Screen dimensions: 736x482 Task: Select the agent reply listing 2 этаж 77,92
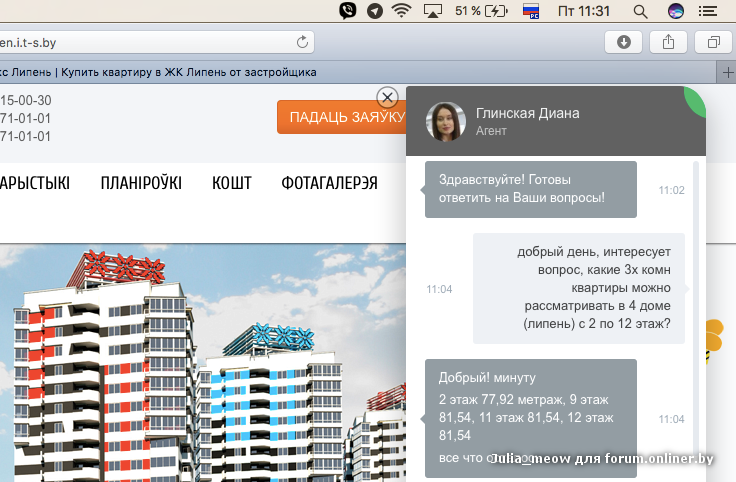click(531, 418)
